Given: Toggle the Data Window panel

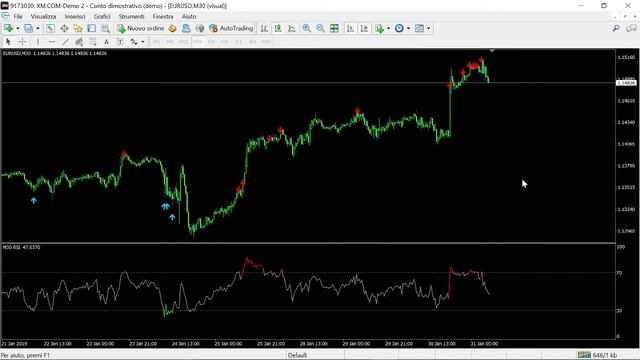Looking at the screenshot, I should coord(64,28).
